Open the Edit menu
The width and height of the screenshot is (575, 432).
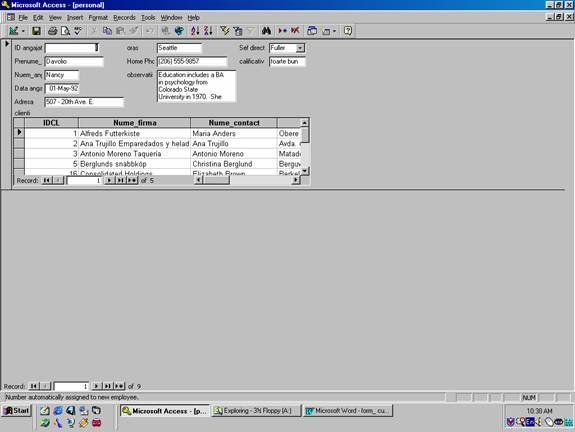point(38,17)
